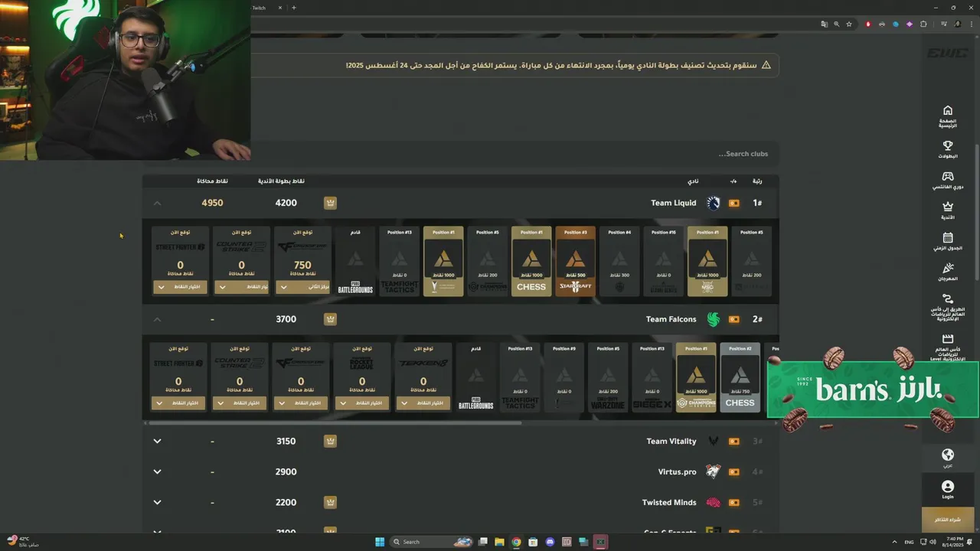Viewport: 980px width, 551px height.
Task: Expand the Virtus.pro row chevron
Action: pyautogui.click(x=157, y=472)
